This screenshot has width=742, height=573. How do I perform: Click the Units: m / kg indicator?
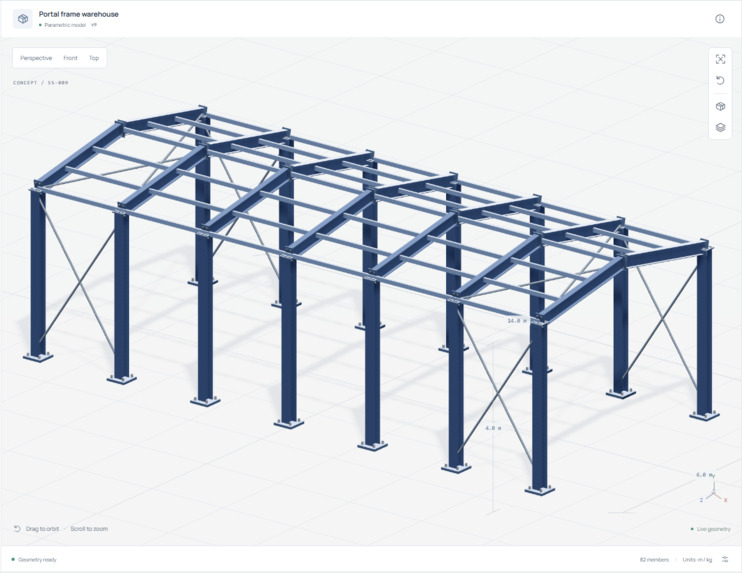coord(697,560)
